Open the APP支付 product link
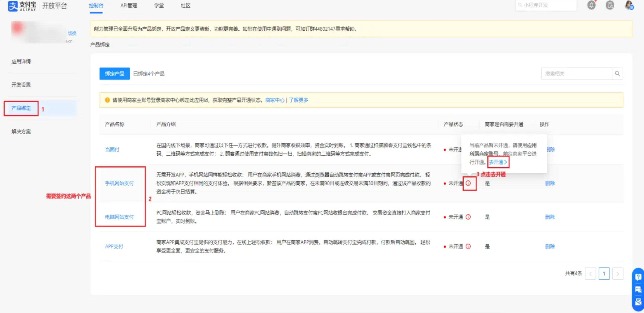The height and width of the screenshot is (313, 644). (x=114, y=246)
